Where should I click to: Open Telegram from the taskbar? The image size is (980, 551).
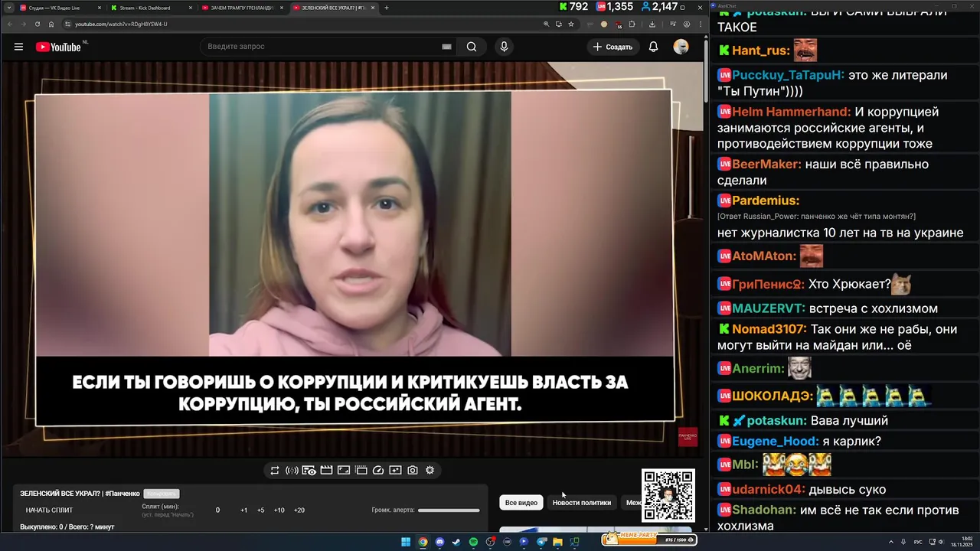click(541, 542)
